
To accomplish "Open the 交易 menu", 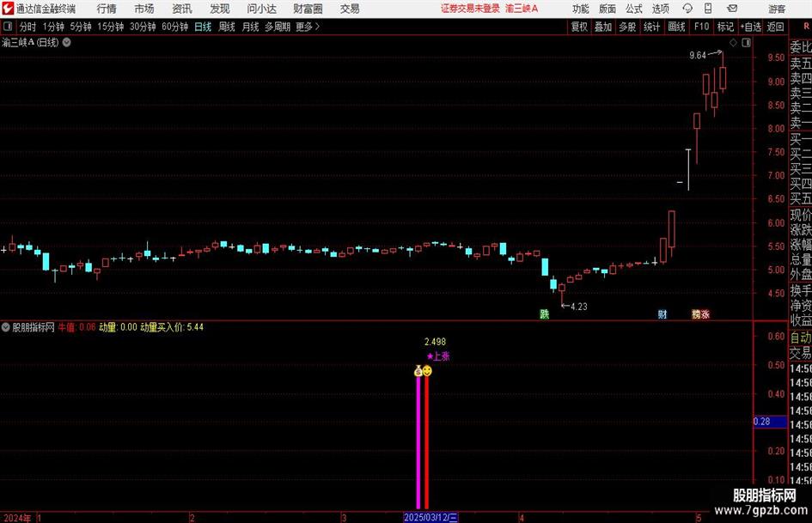I will click(350, 9).
